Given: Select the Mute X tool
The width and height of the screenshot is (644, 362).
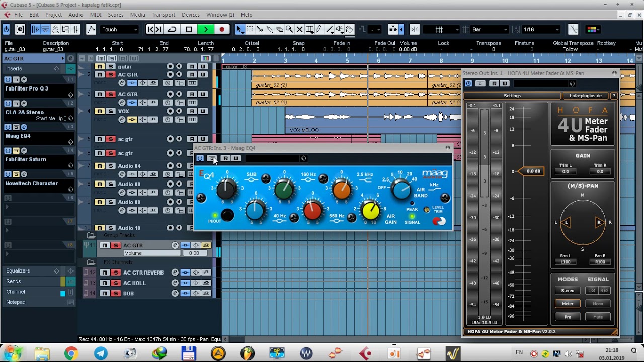Looking at the screenshot, I should click(x=299, y=29).
